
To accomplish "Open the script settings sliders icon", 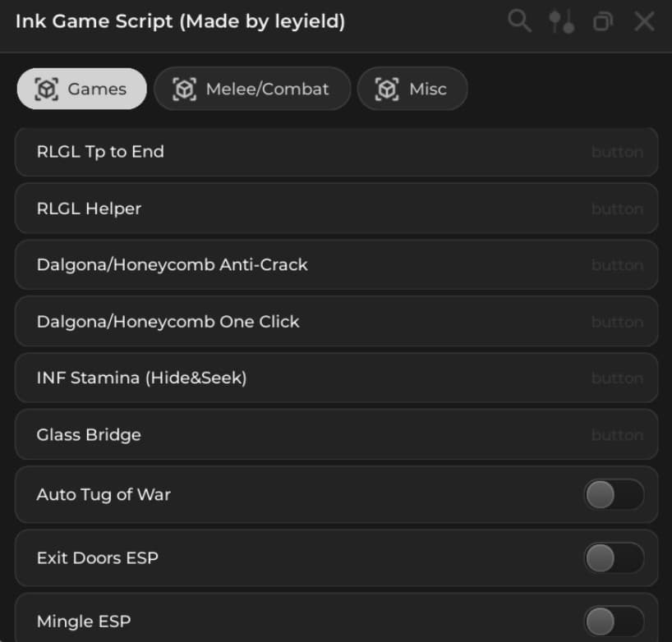I will pyautogui.click(x=562, y=21).
